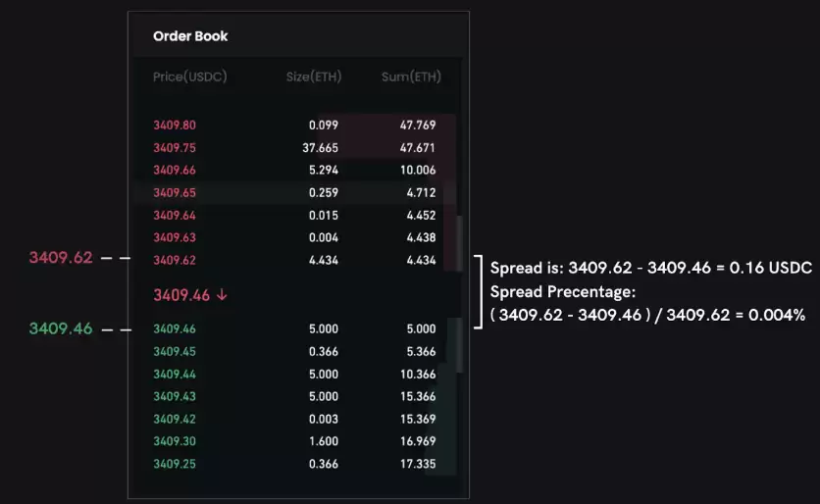Click the 17.335 cumulative sum value
Screen dimensions: 820x504
pos(418,464)
